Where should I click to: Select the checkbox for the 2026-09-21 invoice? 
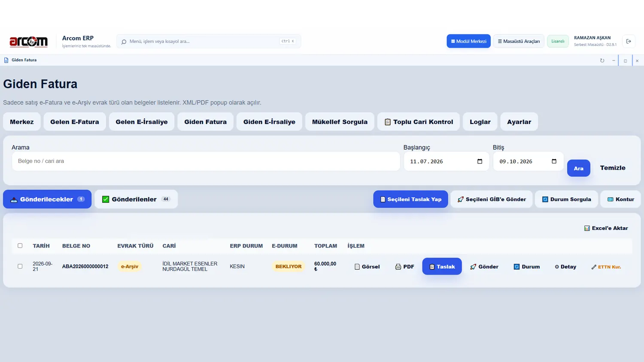click(x=20, y=266)
